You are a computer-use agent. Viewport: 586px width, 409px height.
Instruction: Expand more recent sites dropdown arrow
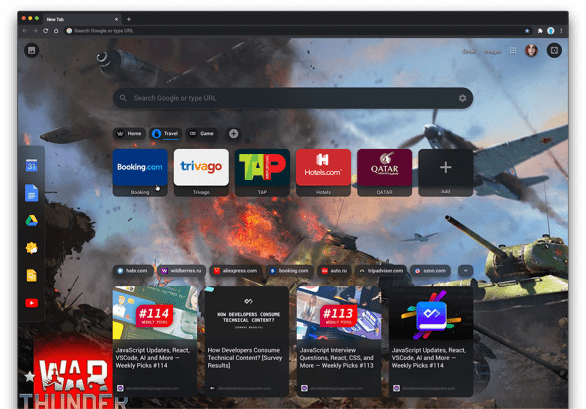click(465, 271)
